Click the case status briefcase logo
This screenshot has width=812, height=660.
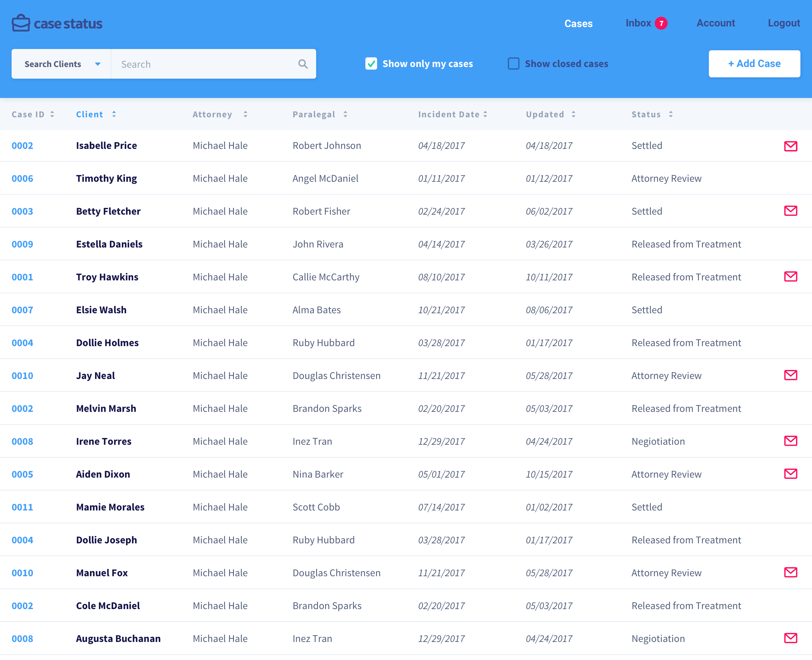pos(21,23)
